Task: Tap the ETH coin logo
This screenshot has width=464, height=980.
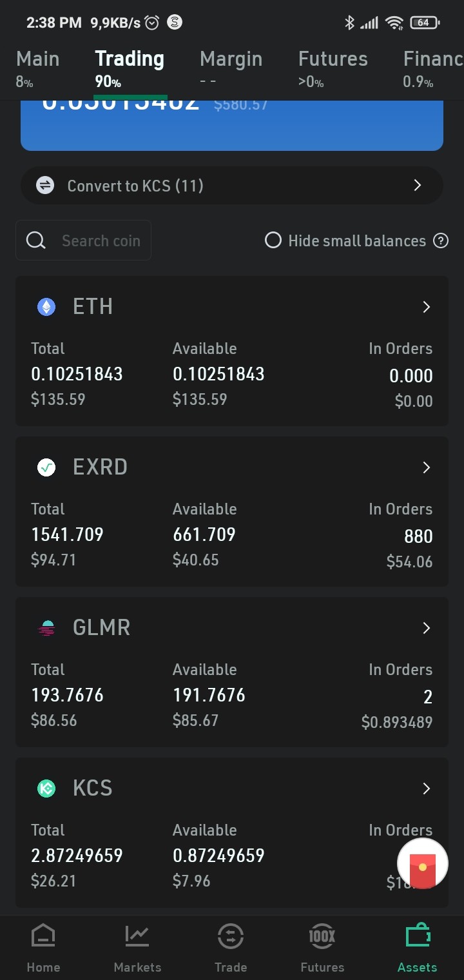Action: click(46, 307)
